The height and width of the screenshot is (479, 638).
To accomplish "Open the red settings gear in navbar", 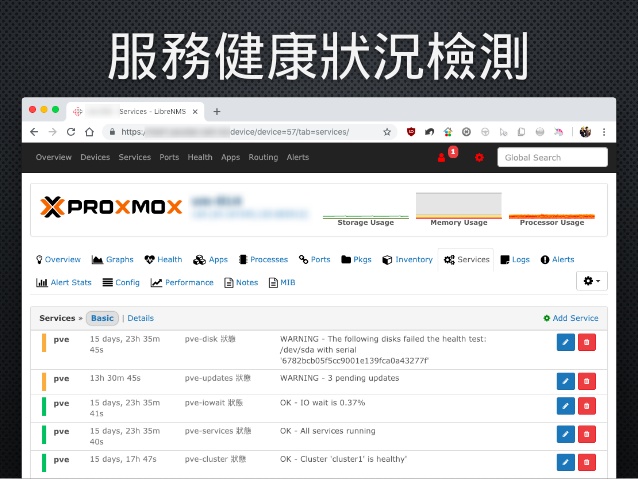I will [x=479, y=157].
